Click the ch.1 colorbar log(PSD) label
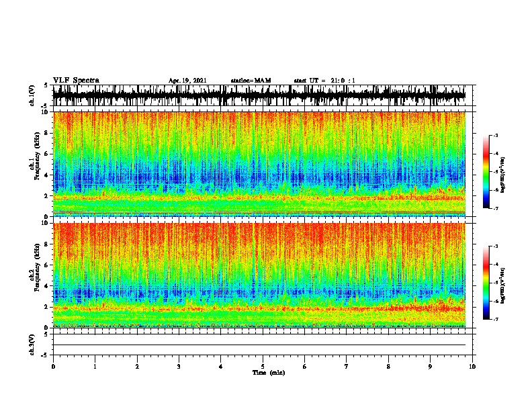 [503, 175]
